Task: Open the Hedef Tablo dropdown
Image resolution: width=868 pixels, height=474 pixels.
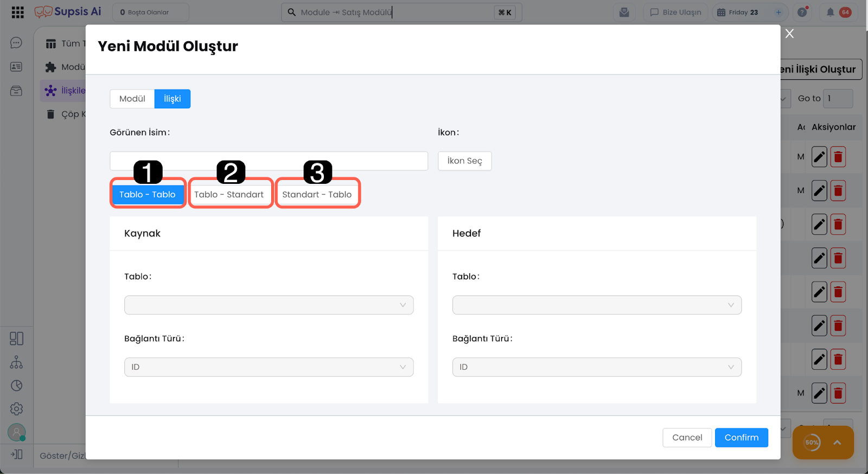Action: click(x=597, y=305)
